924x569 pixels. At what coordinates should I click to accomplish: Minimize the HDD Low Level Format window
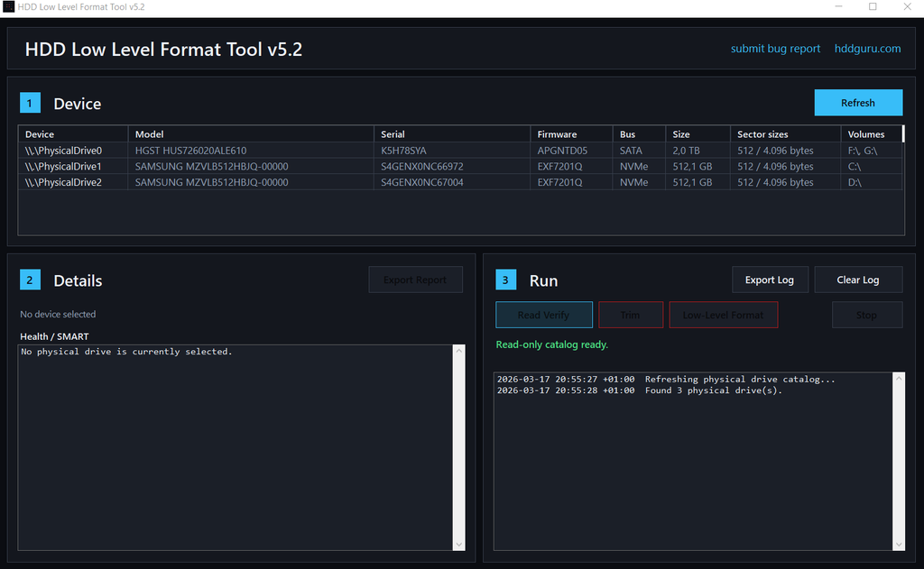point(838,6)
